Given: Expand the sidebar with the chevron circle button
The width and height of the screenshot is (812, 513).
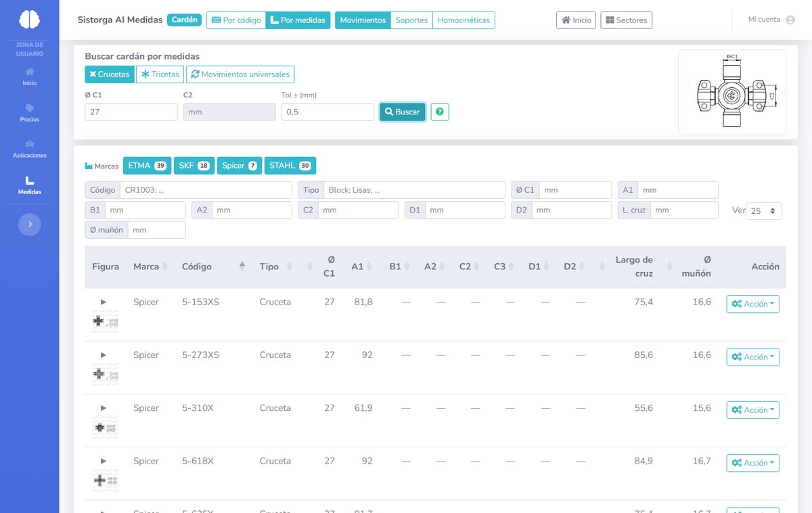Looking at the screenshot, I should (x=29, y=224).
